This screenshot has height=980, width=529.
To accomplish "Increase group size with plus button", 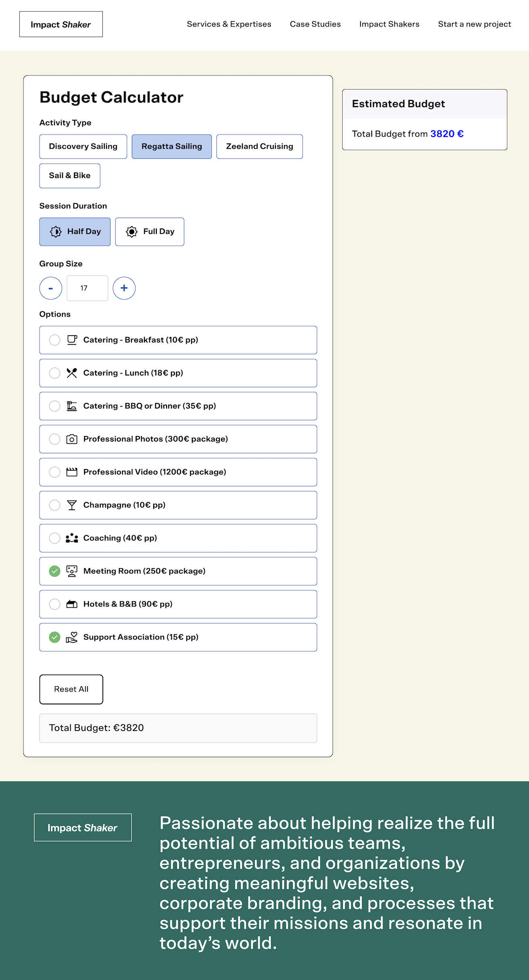I will (124, 288).
